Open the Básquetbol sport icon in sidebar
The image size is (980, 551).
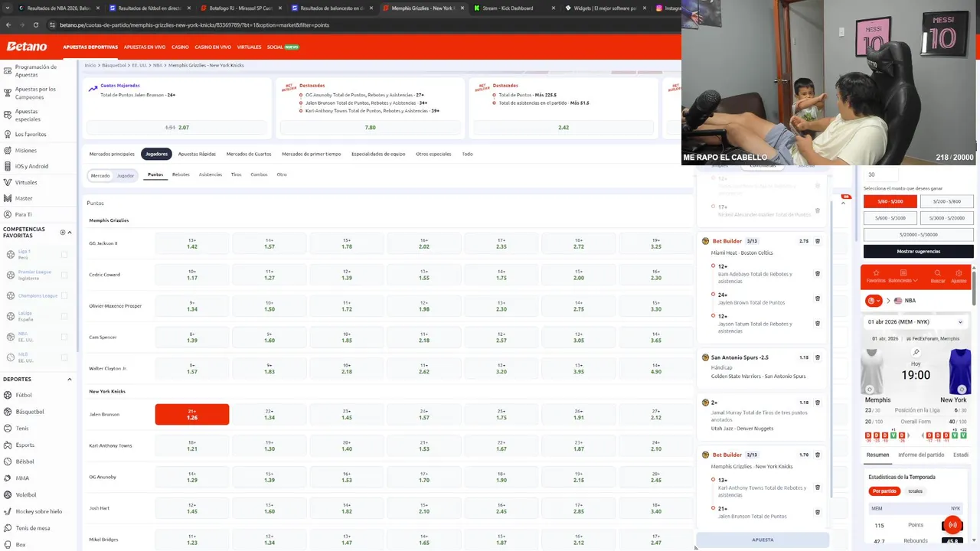pyautogui.click(x=7, y=412)
